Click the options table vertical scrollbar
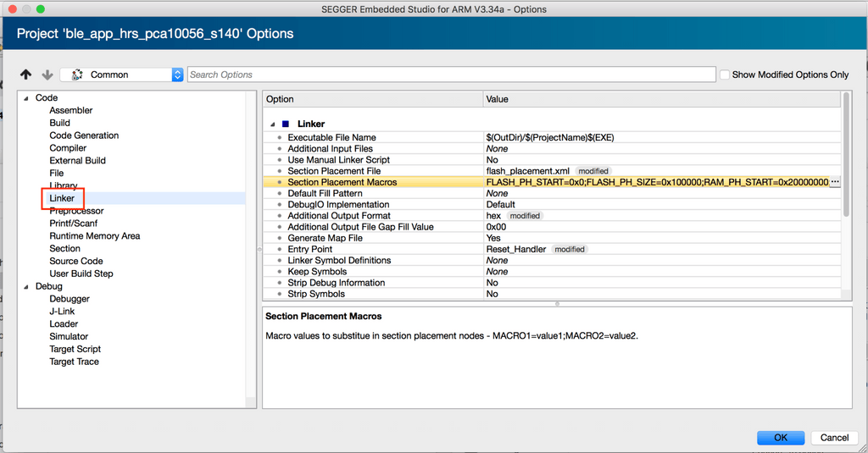This screenshot has width=868, height=453. pos(845,155)
